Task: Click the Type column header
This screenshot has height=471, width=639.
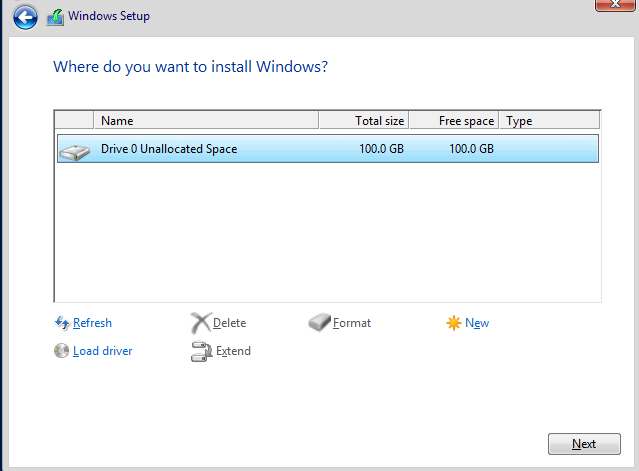Action: (x=550, y=121)
